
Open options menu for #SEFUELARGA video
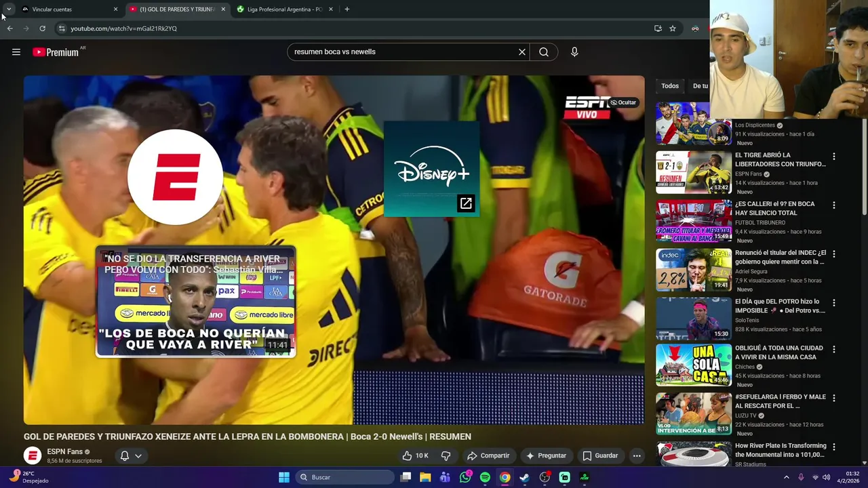click(834, 399)
